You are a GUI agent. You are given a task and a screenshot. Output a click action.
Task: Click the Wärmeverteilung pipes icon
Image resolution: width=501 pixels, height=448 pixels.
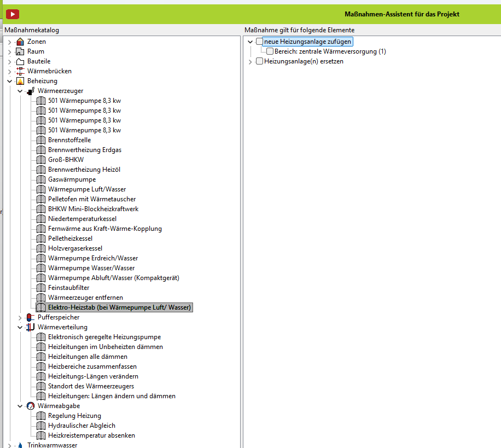31,327
